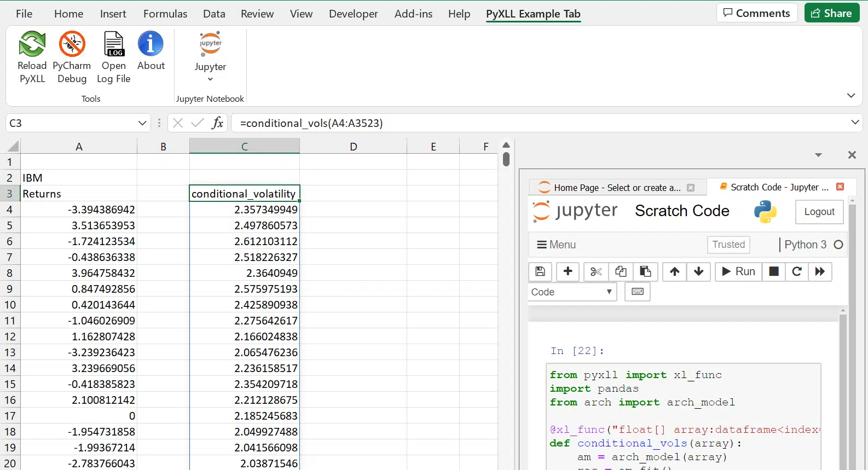Paste cells below icon in Jupyter
The image size is (868, 470).
point(645,271)
